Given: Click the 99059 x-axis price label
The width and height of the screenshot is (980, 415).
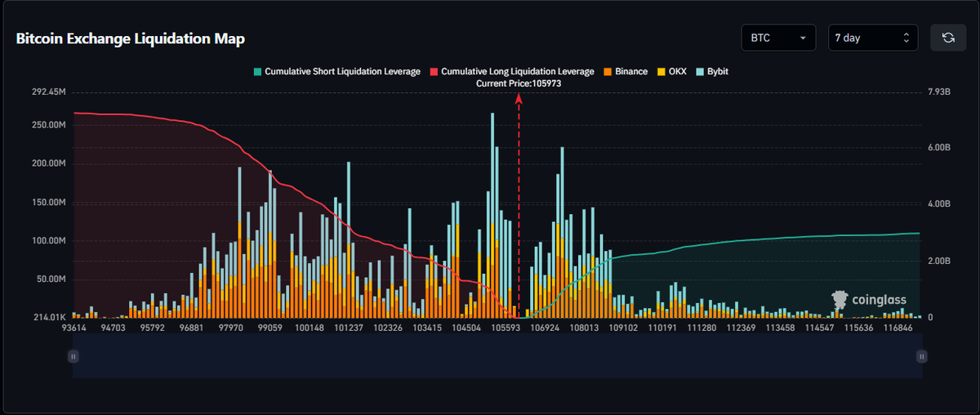Looking at the screenshot, I should pos(269,328).
